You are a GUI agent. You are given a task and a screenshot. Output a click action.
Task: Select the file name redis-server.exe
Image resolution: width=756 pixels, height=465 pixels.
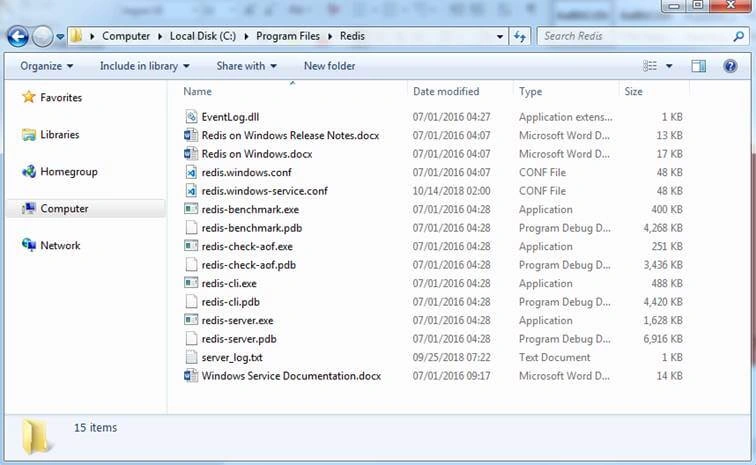pyautogui.click(x=237, y=320)
